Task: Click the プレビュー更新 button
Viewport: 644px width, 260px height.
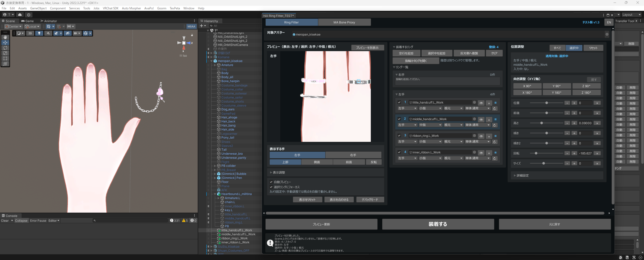Action: 321,224
